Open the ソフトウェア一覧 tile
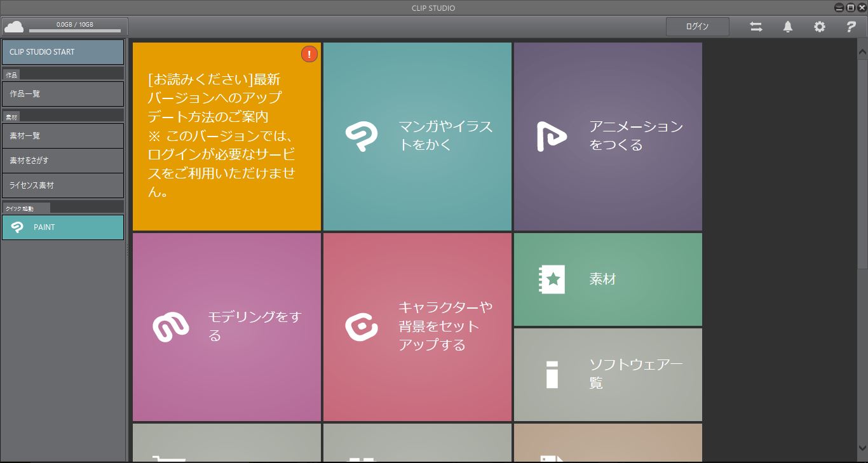The image size is (868, 463). (x=608, y=375)
